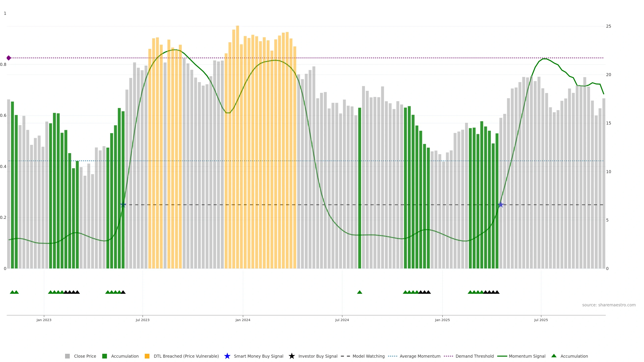Click the gray Close Price legend swatch
Image resolution: width=644 pixels, height=362 pixels.
pyautogui.click(x=67, y=356)
